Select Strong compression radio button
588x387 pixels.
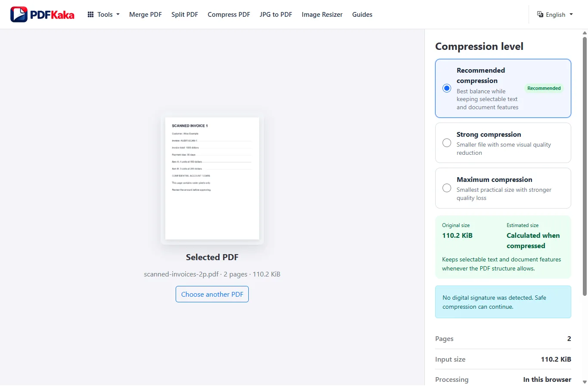point(447,143)
